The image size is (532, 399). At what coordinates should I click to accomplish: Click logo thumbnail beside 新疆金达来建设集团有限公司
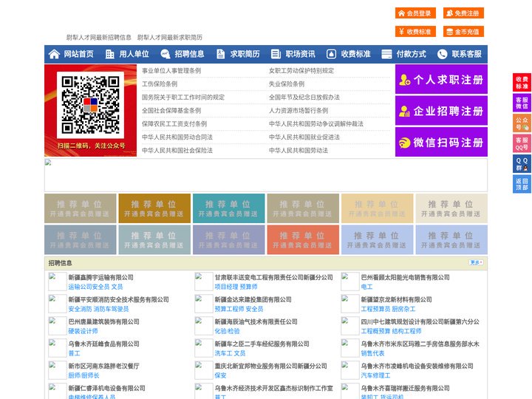[x=204, y=304]
